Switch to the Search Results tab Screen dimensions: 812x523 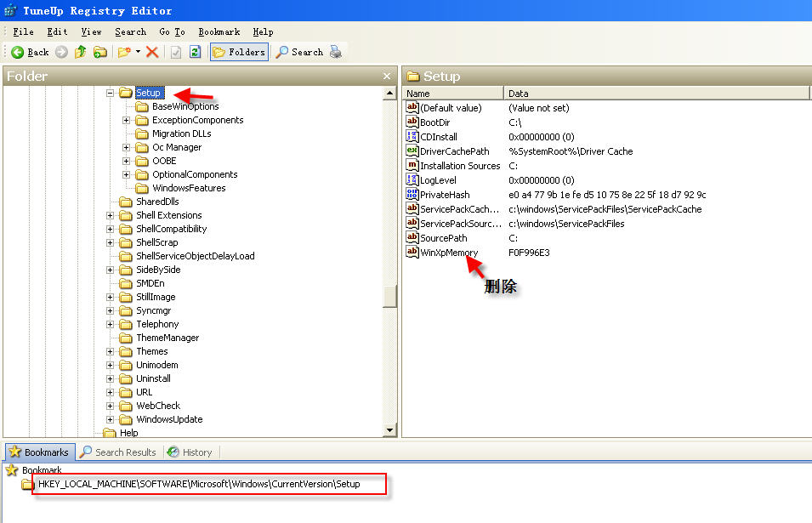118,452
